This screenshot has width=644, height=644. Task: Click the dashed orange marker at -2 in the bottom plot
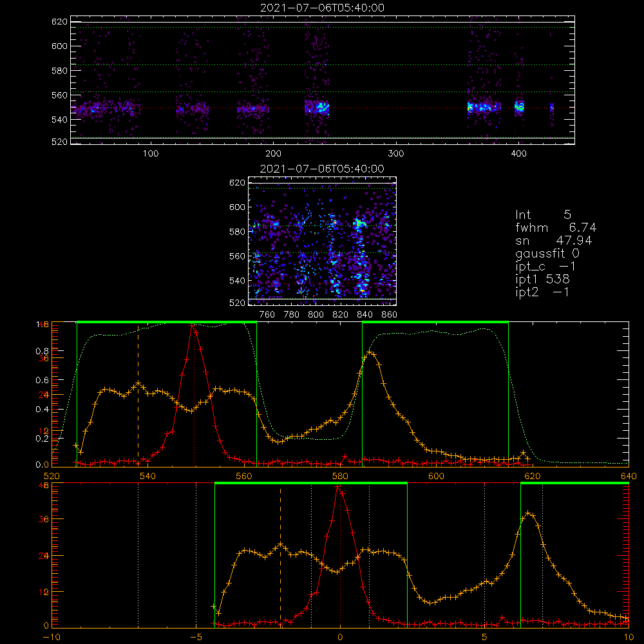pyautogui.click(x=281, y=556)
